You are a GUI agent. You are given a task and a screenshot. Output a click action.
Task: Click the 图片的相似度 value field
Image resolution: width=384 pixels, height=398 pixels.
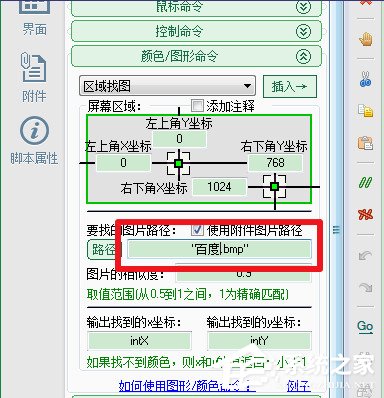pos(244,273)
